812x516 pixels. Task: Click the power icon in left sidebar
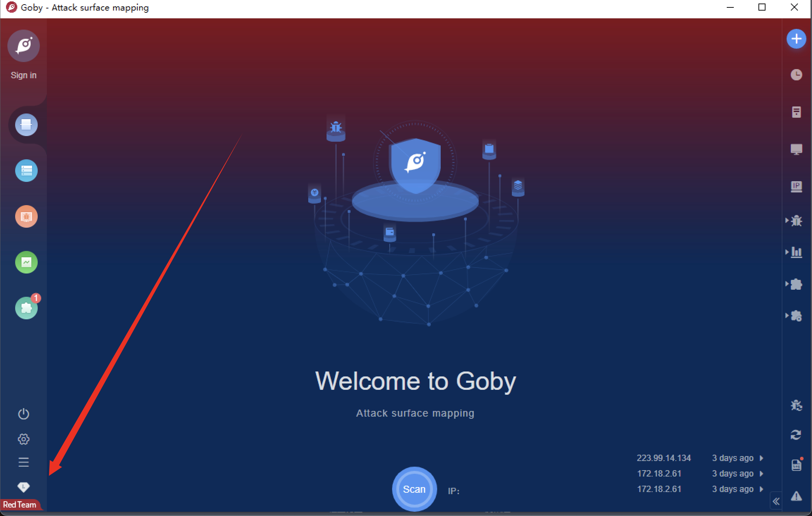coord(24,414)
